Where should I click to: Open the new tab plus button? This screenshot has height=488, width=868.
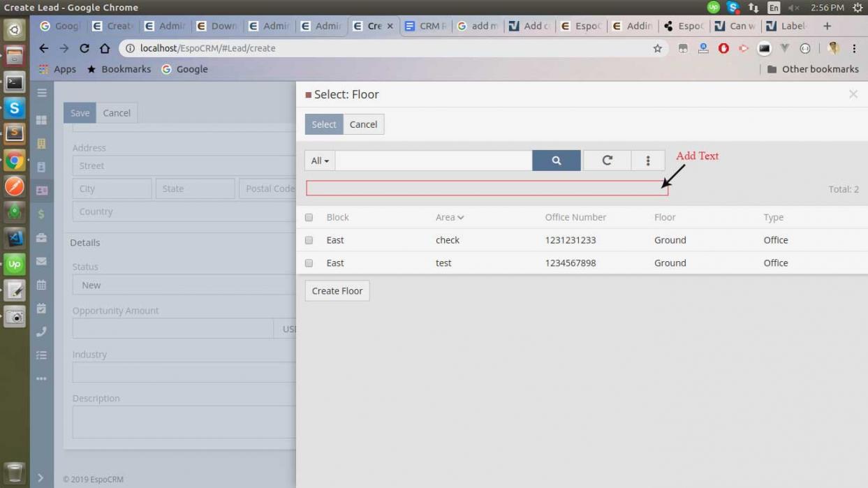coord(827,26)
